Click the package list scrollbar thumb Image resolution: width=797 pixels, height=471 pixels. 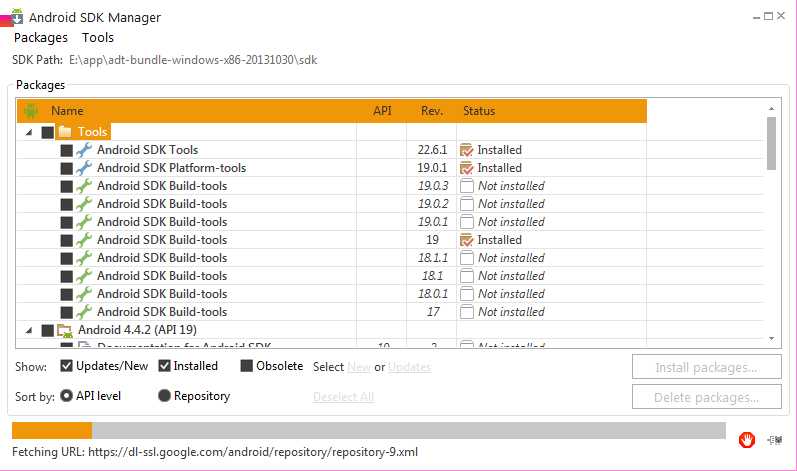(x=772, y=143)
